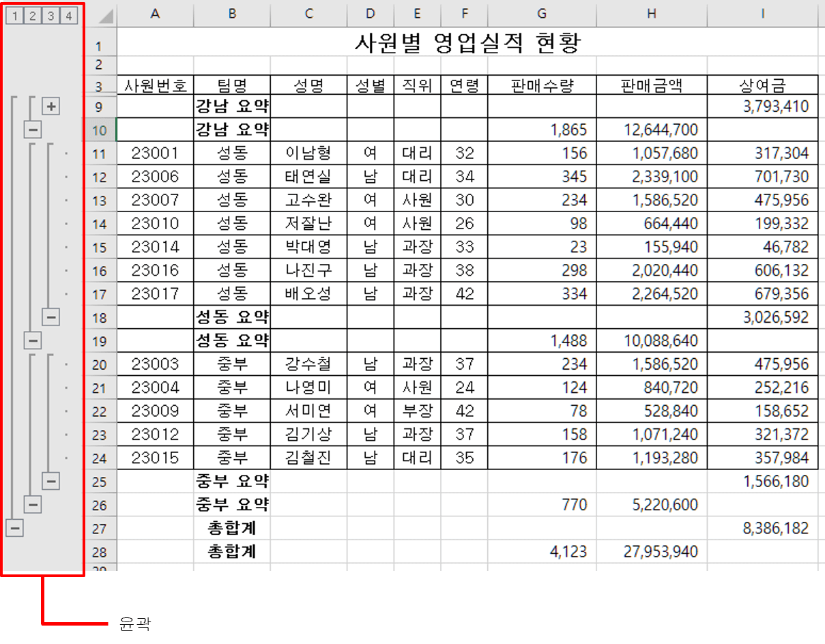Select the 성명 header cell
This screenshot has height=644, width=825.
pyautogui.click(x=308, y=85)
